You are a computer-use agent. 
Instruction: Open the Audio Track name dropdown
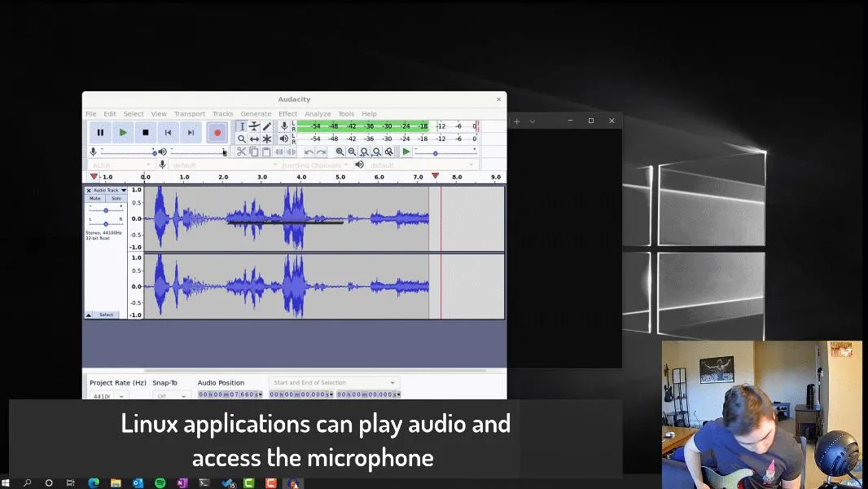coord(110,190)
